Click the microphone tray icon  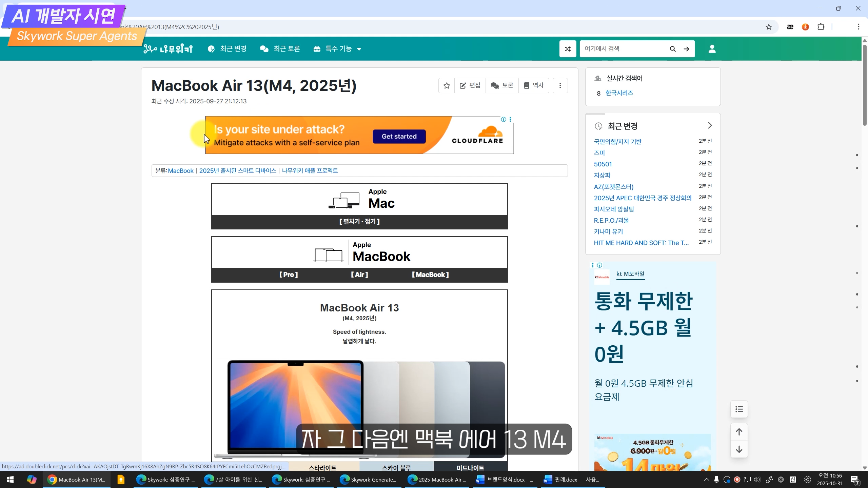click(x=716, y=480)
